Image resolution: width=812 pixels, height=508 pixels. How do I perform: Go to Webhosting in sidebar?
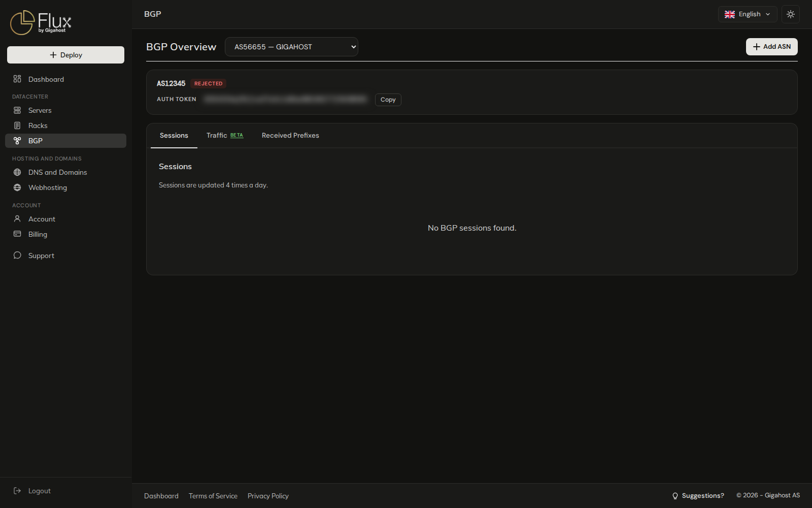click(65, 187)
